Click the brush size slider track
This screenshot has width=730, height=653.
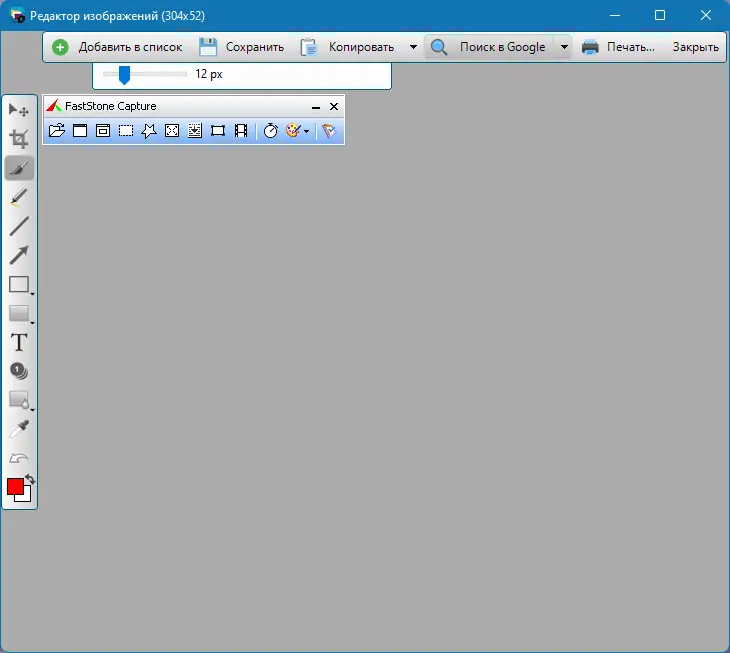[x=145, y=74]
